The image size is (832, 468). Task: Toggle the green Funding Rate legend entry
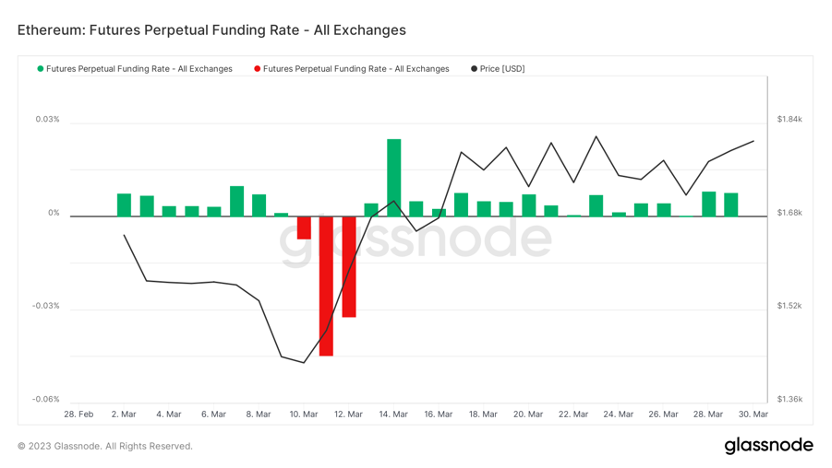[135, 69]
